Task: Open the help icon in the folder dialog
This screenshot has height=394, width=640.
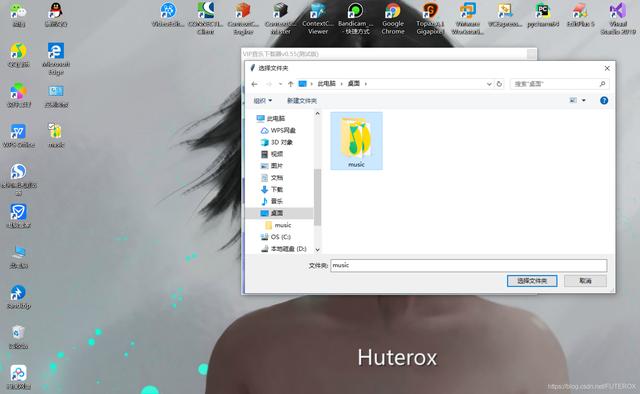Action: pyautogui.click(x=604, y=100)
